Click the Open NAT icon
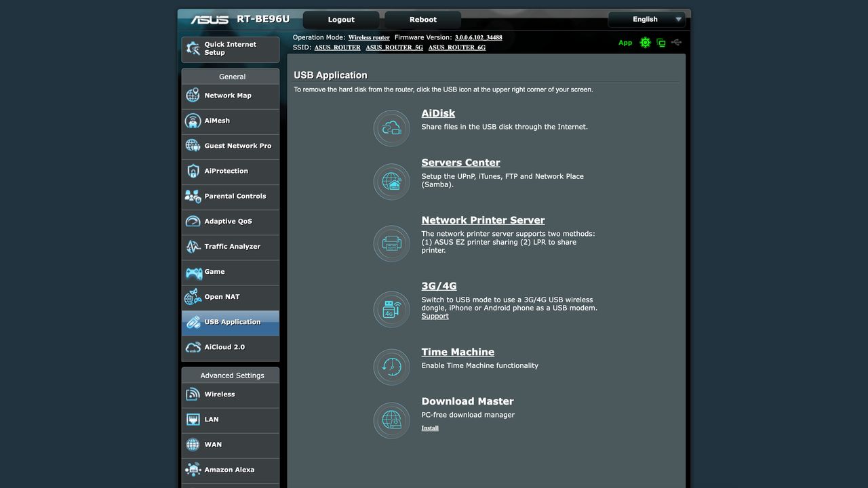Viewport: 868px width, 488px height. point(193,297)
